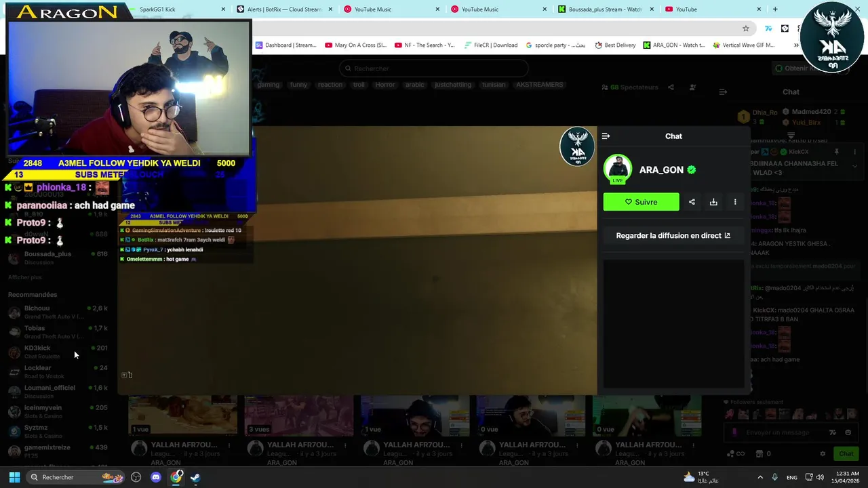Select the Horror tag
Screen dimensions: 868x488
point(384,85)
